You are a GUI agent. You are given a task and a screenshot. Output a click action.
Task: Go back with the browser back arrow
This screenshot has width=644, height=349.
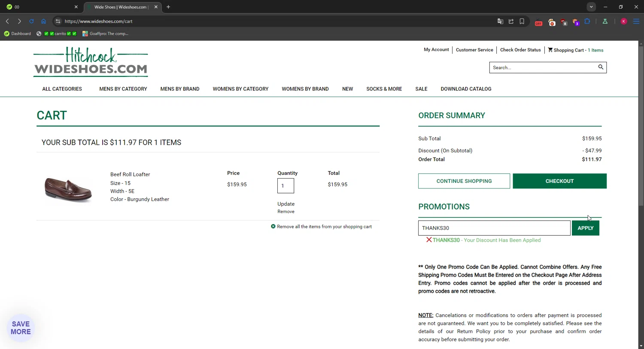click(7, 21)
